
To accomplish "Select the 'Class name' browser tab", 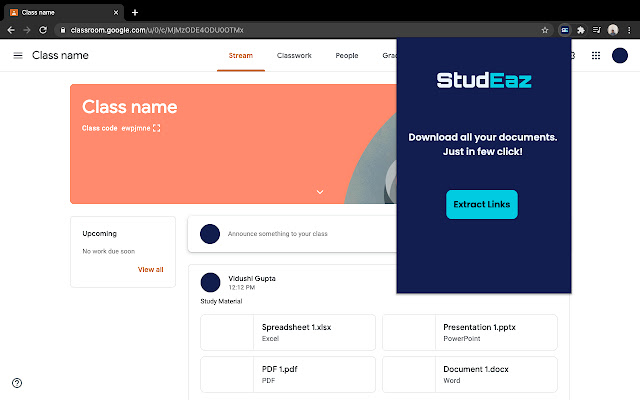I will tap(63, 13).
